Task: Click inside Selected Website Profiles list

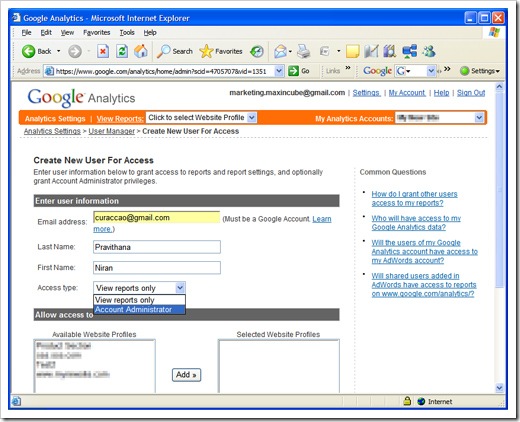Action: tap(279, 366)
